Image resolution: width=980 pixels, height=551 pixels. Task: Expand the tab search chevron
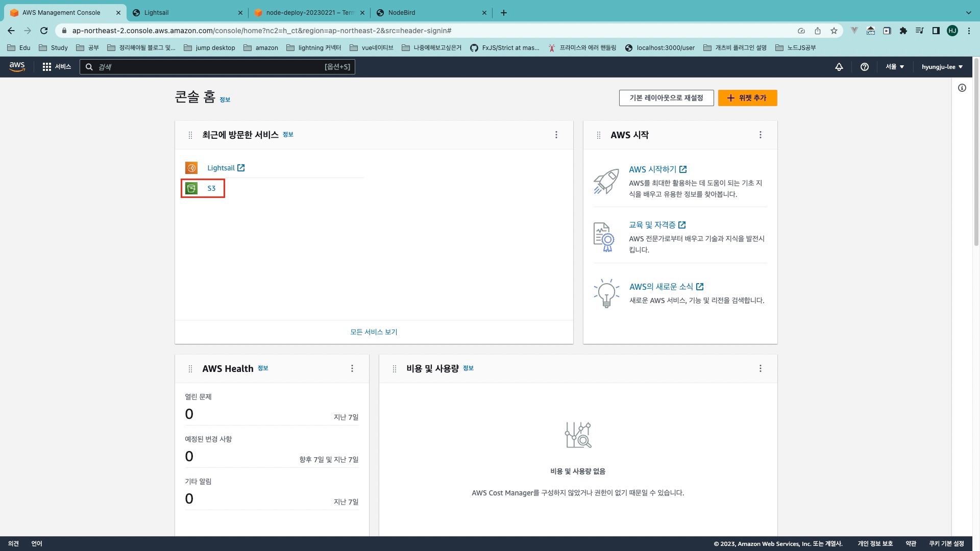coord(969,13)
